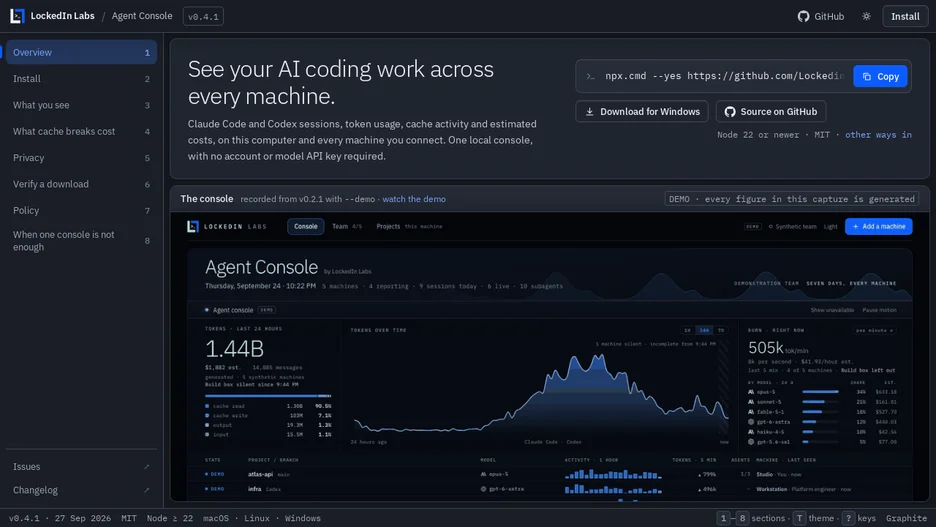The height and width of the screenshot is (527, 936).
Task: Open the GitHub link in header
Action: point(821,16)
